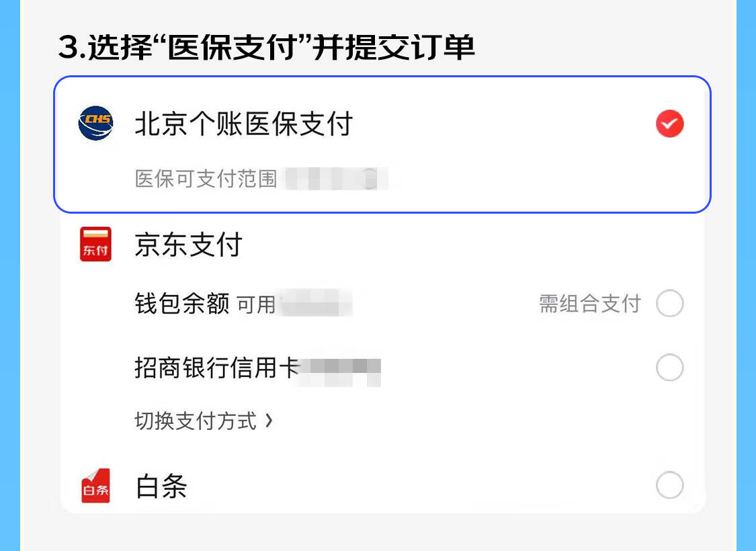Tap the 钱包余额 text
756x551 pixels.
coord(181,304)
